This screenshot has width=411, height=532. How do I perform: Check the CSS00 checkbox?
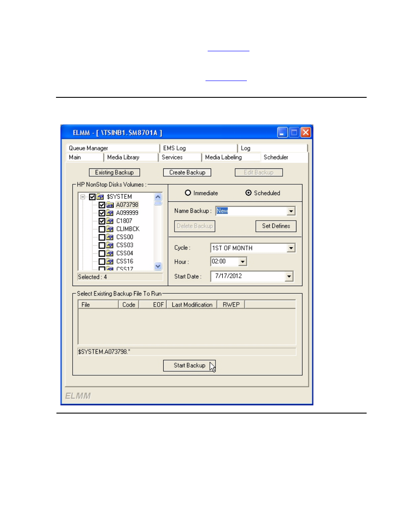[102, 237]
